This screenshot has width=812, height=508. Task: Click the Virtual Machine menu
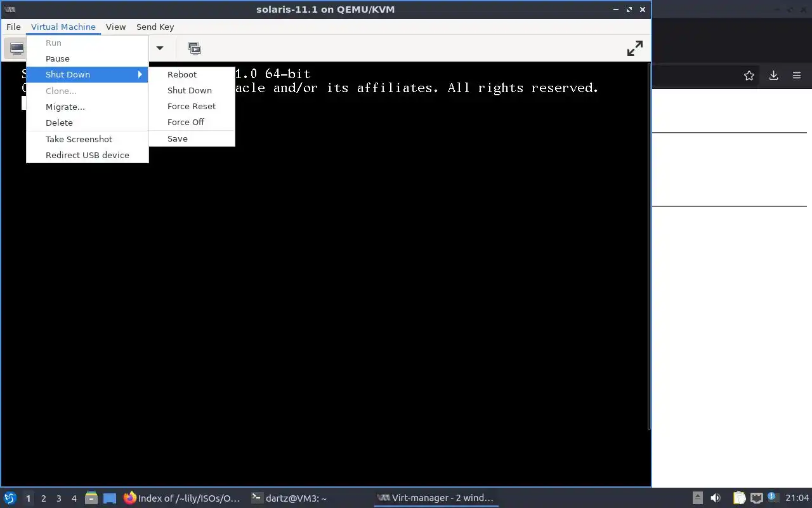click(63, 27)
